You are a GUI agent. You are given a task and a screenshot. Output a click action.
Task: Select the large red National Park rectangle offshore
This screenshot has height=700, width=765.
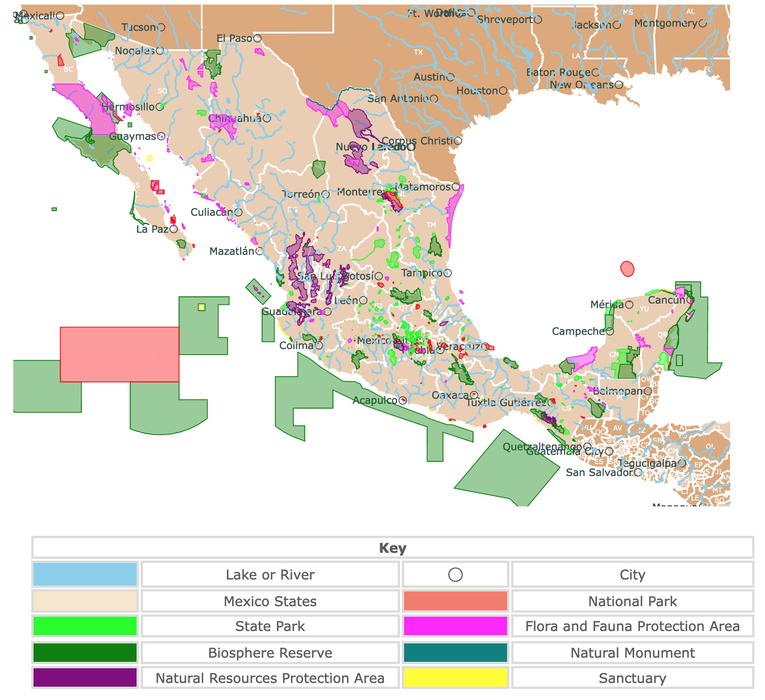coord(120,355)
